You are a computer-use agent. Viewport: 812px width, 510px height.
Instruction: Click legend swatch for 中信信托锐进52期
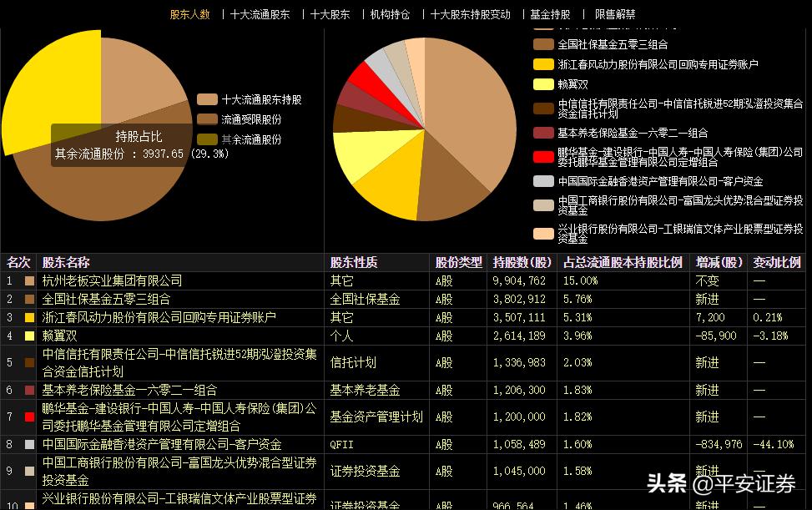tap(544, 109)
